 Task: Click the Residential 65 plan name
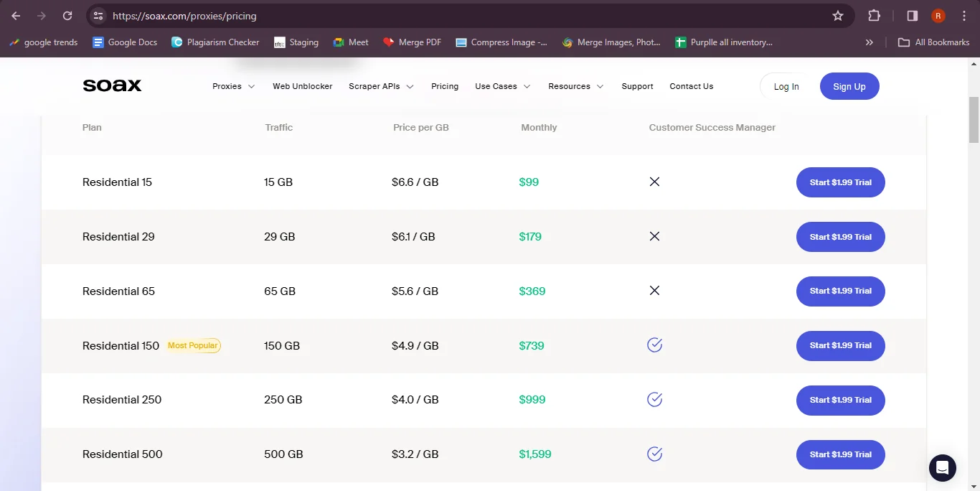click(118, 291)
